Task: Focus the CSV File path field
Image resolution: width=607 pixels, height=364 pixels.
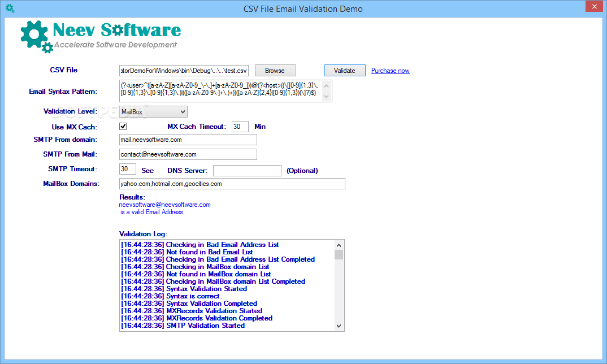Action: point(184,71)
